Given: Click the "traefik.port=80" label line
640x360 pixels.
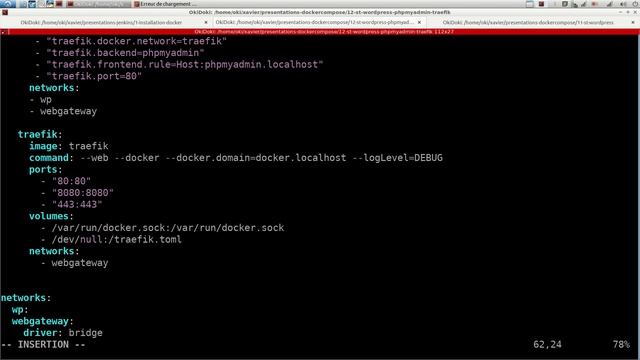Looking at the screenshot, I should 94,76.
